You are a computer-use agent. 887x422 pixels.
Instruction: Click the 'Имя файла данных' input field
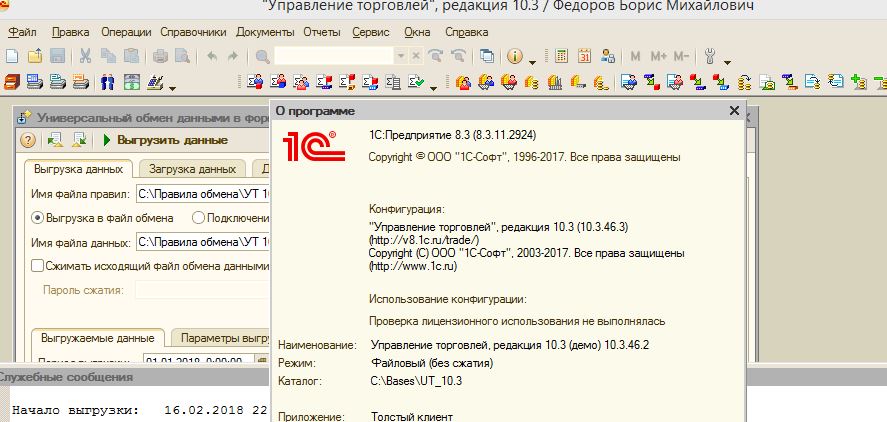[x=204, y=242]
